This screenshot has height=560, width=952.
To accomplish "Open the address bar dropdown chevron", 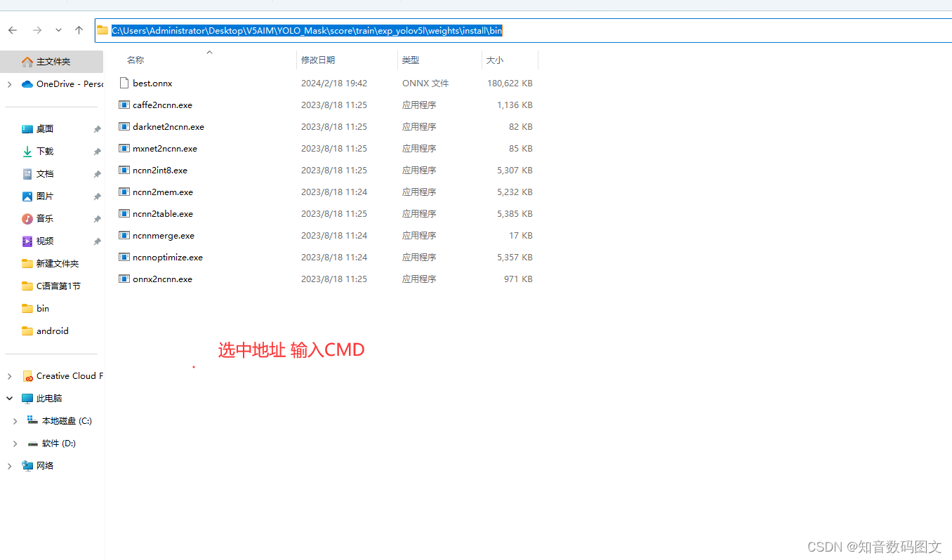I will [58, 30].
